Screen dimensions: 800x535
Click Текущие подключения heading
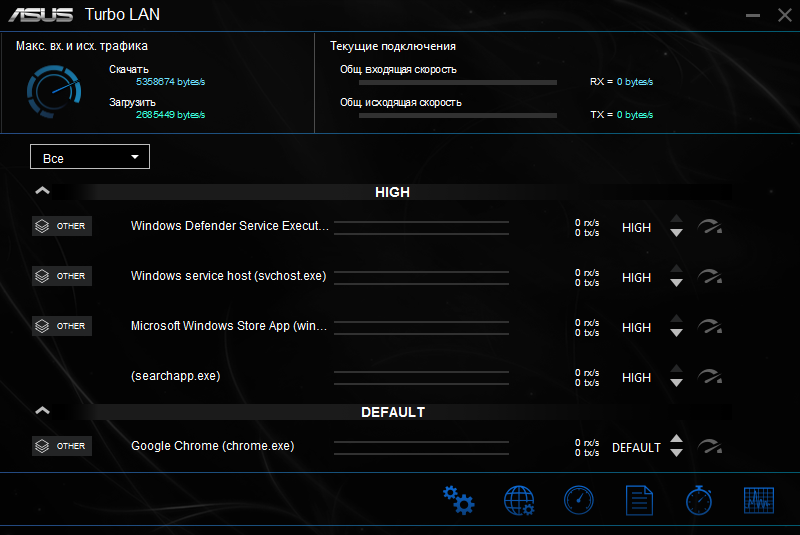pos(393,46)
